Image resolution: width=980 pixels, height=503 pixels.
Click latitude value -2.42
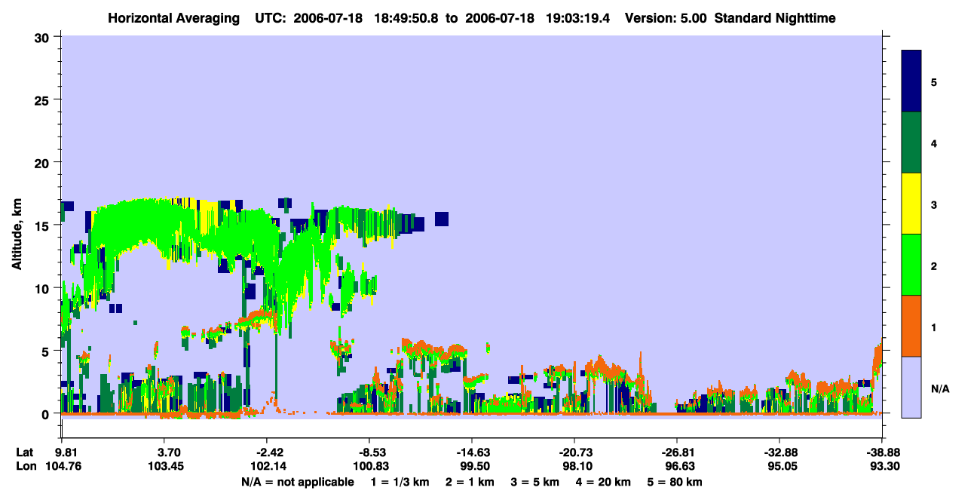(x=270, y=452)
